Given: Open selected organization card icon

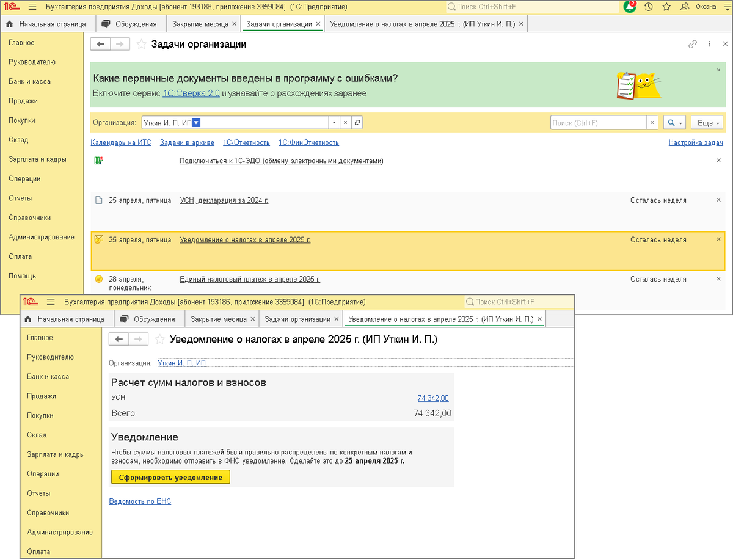Looking at the screenshot, I should pos(357,123).
